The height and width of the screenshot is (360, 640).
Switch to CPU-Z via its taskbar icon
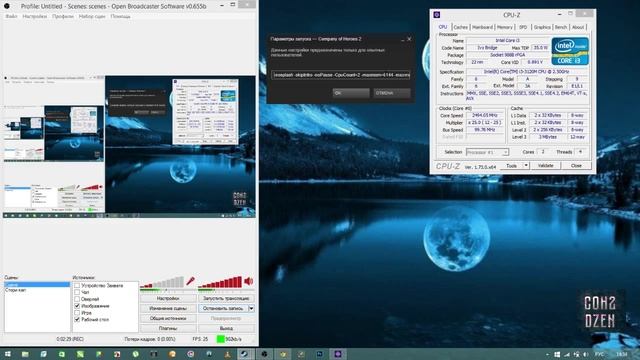pos(338,354)
